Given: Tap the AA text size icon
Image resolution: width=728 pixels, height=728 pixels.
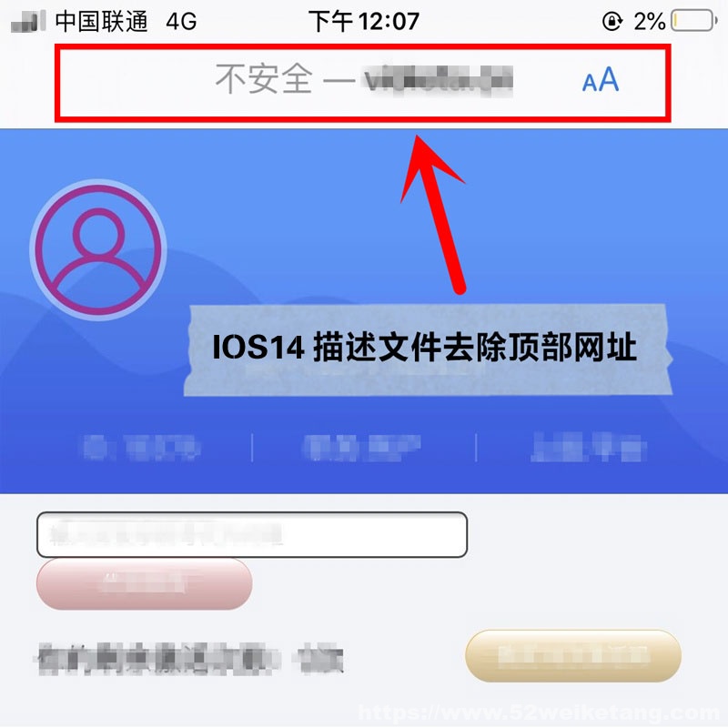Looking at the screenshot, I should [x=601, y=80].
